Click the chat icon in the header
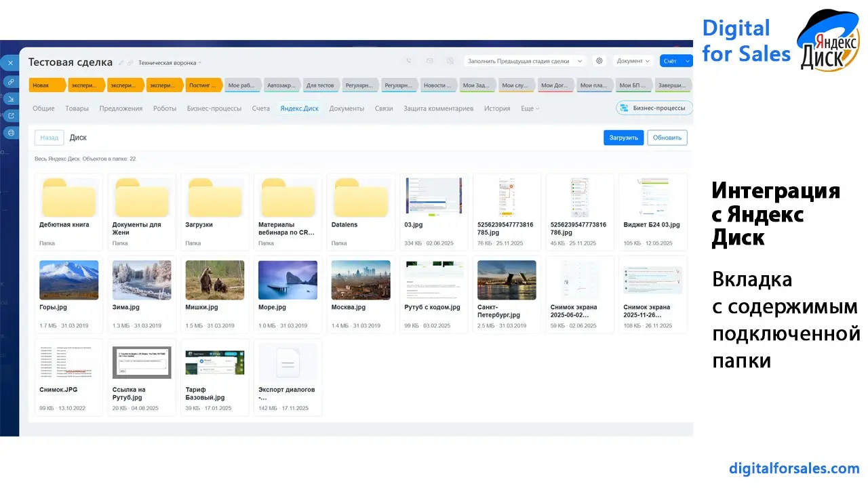This screenshot has width=868, height=488. (450, 61)
